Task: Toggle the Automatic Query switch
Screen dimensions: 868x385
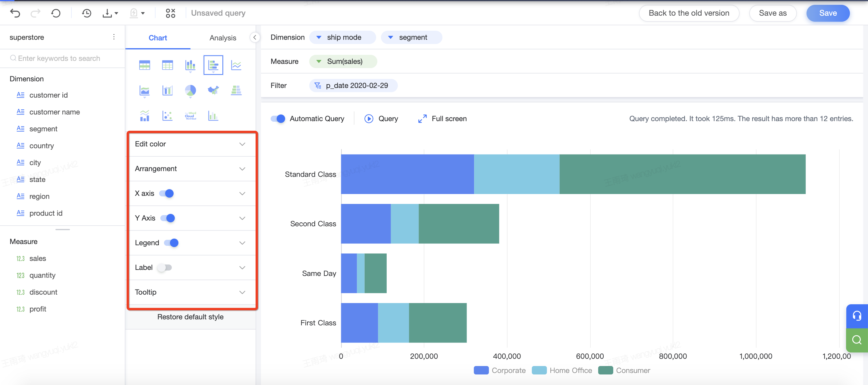Action: click(278, 119)
